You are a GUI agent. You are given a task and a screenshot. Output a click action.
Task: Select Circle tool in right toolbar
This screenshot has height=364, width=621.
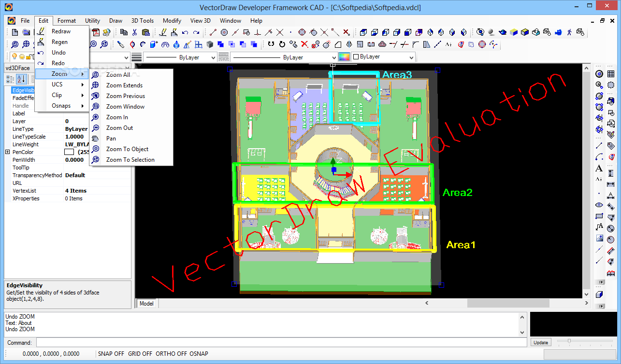(599, 74)
